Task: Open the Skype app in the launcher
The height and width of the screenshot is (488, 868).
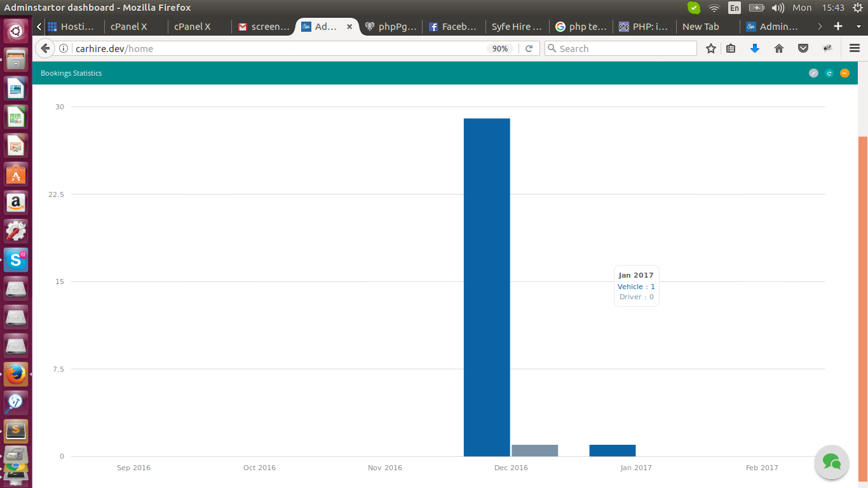Action: coord(16,260)
